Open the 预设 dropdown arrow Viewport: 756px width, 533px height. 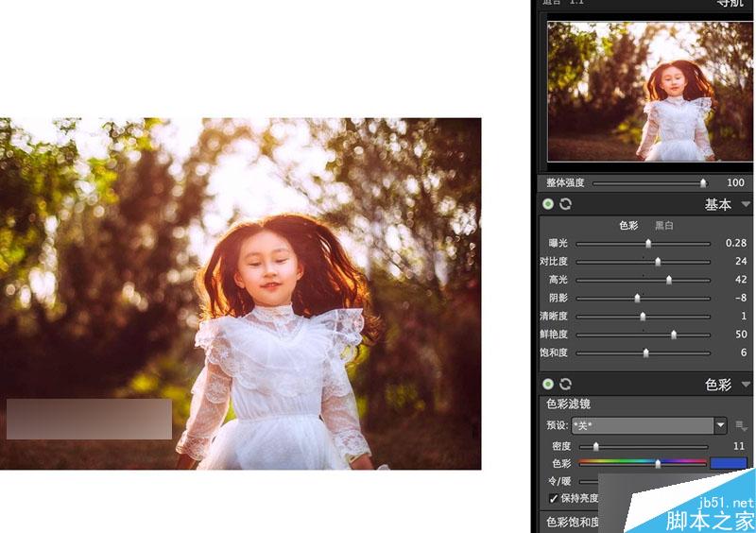click(720, 425)
